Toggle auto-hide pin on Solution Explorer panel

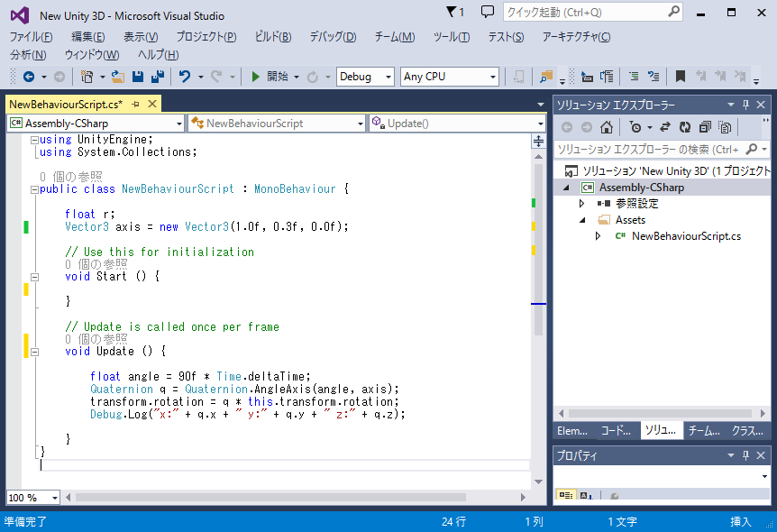(745, 105)
